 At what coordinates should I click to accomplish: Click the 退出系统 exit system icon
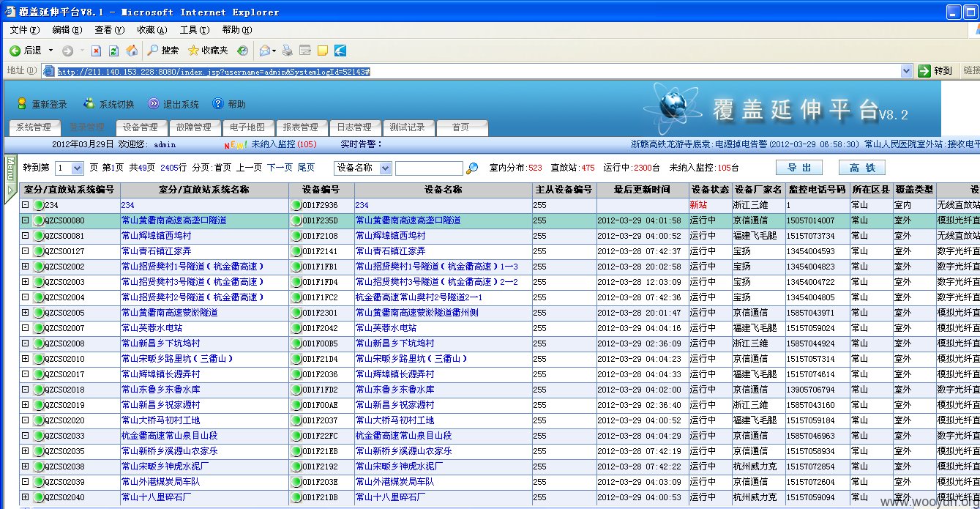(x=154, y=104)
